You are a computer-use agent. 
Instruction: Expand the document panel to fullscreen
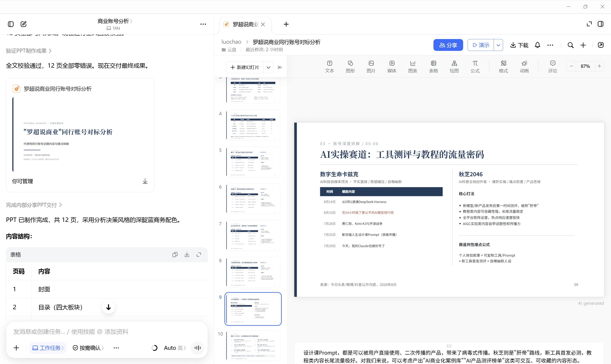coord(589,24)
